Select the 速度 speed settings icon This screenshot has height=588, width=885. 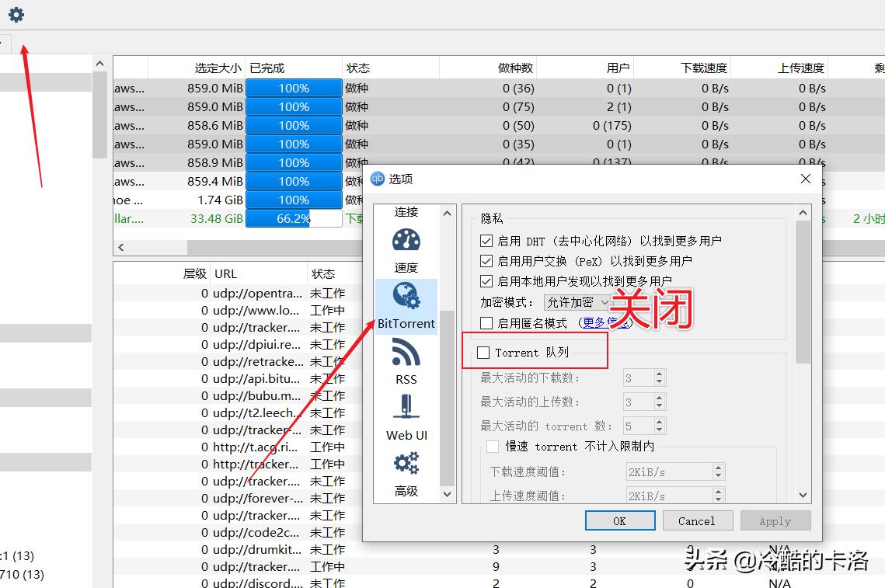[x=406, y=247]
